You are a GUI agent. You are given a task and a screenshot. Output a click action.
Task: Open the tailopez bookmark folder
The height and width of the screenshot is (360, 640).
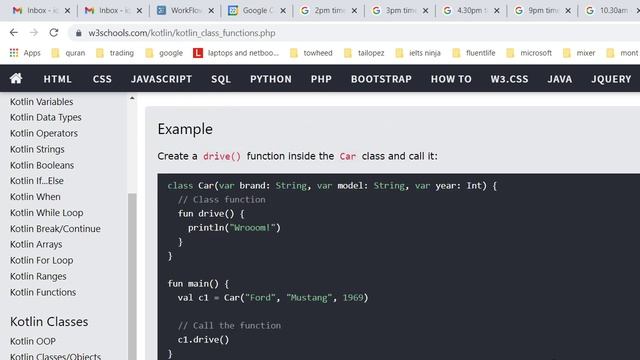coord(364,53)
